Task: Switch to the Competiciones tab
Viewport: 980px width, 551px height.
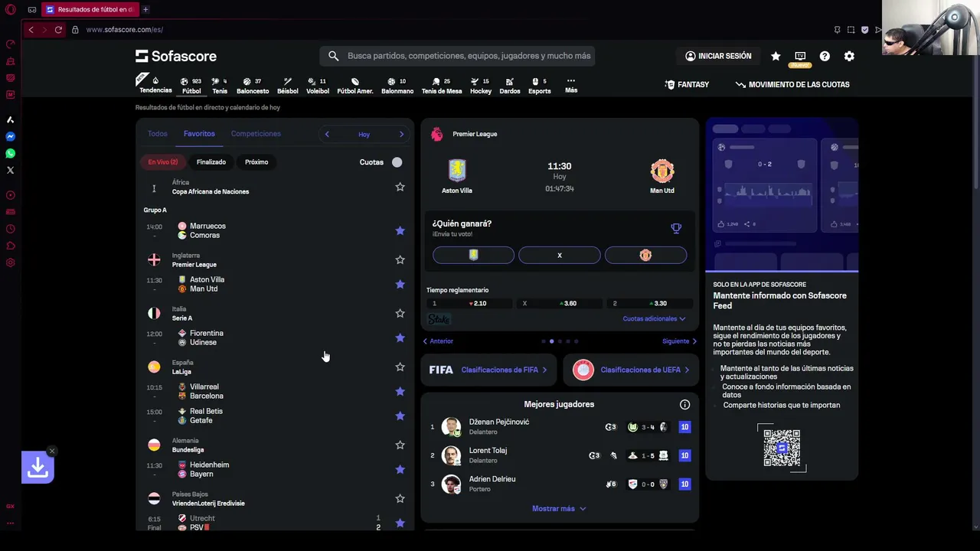Action: point(256,134)
